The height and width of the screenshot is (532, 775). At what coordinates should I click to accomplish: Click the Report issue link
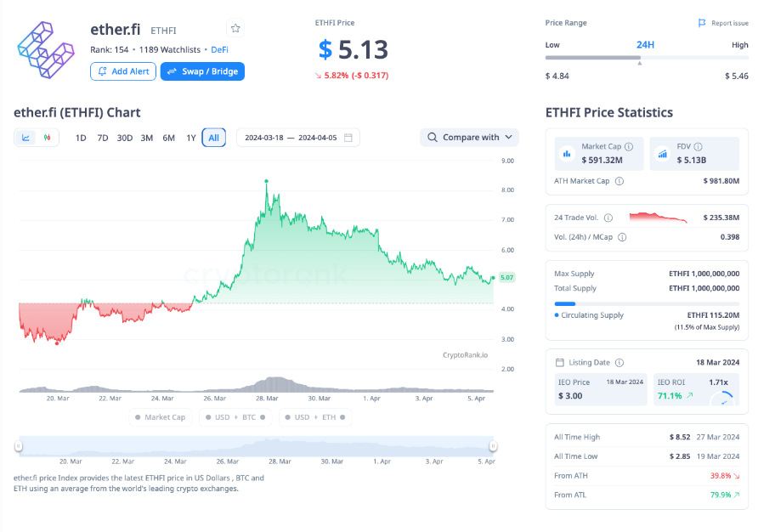tap(729, 23)
